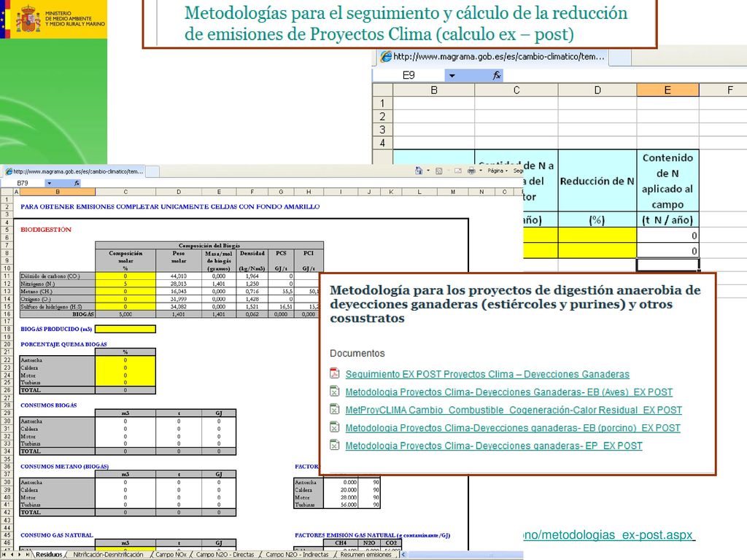Image resolution: width=747 pixels, height=560 pixels.
Task: Select highlighted column E header in right spreadsheet
Action: click(x=667, y=90)
